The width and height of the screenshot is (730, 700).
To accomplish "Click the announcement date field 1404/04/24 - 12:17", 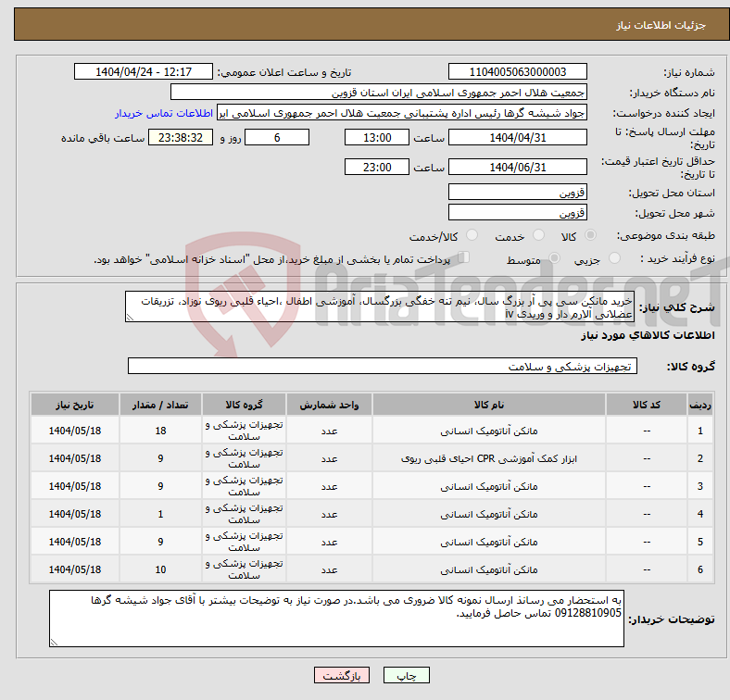I will (144, 71).
